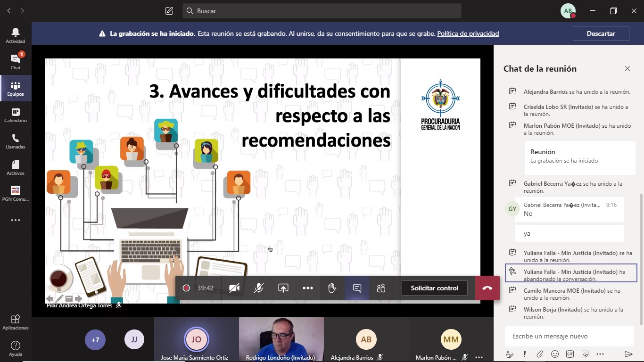Open the Actividad notifications tab
The height and width of the screenshot is (362, 644).
coord(16,35)
